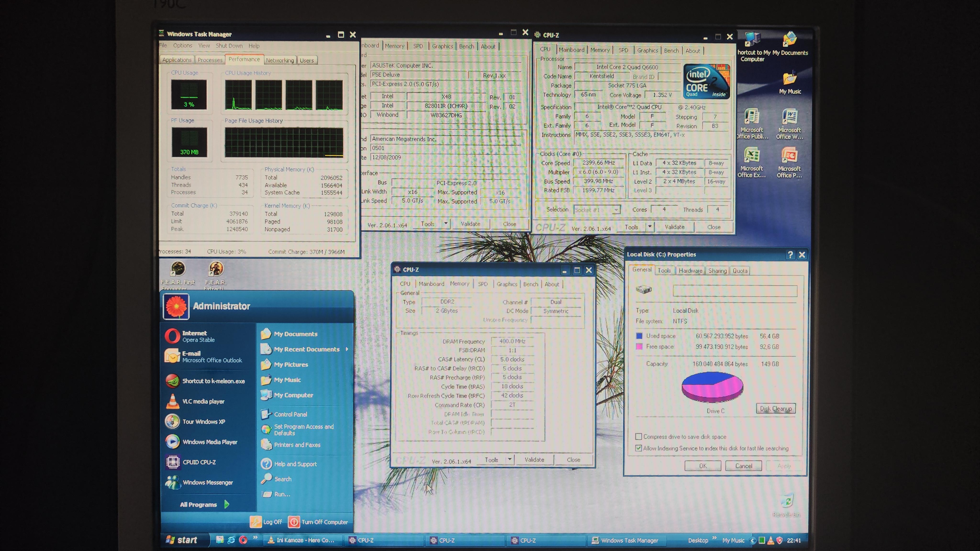Image resolution: width=980 pixels, height=551 pixels.
Task: Open Opera Stable from Start menu
Action: [x=198, y=336]
